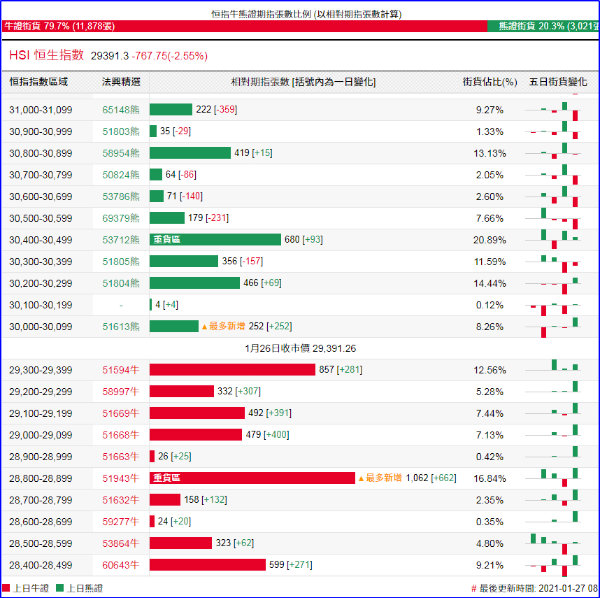Select the green bar showing 419 contracts
This screenshot has width=600, height=598.
click(190, 153)
